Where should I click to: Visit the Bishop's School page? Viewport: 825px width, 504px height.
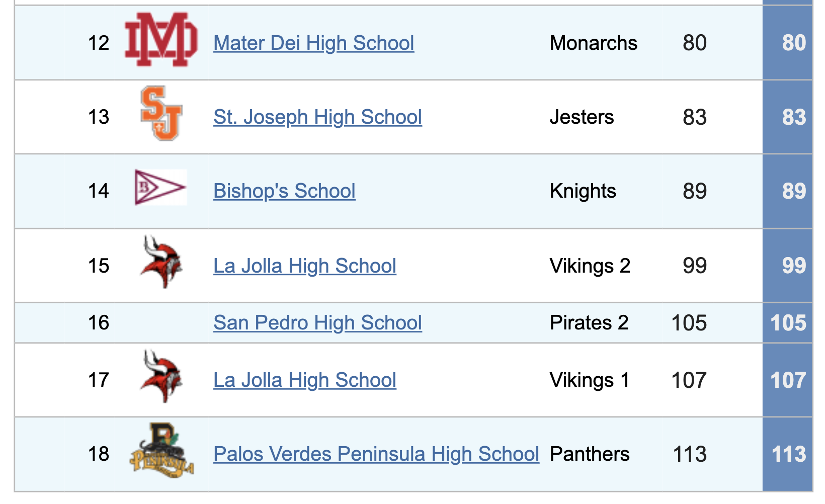click(x=284, y=191)
